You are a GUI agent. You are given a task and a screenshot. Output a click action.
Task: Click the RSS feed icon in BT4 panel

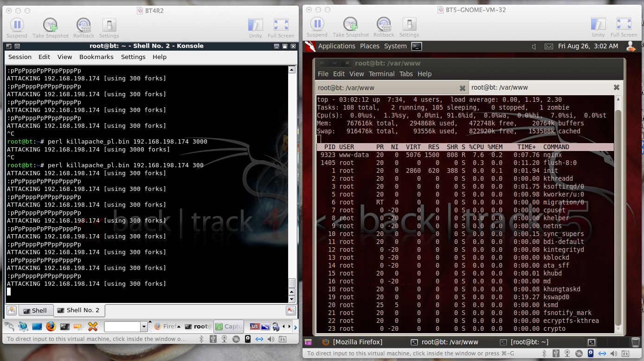click(x=79, y=326)
